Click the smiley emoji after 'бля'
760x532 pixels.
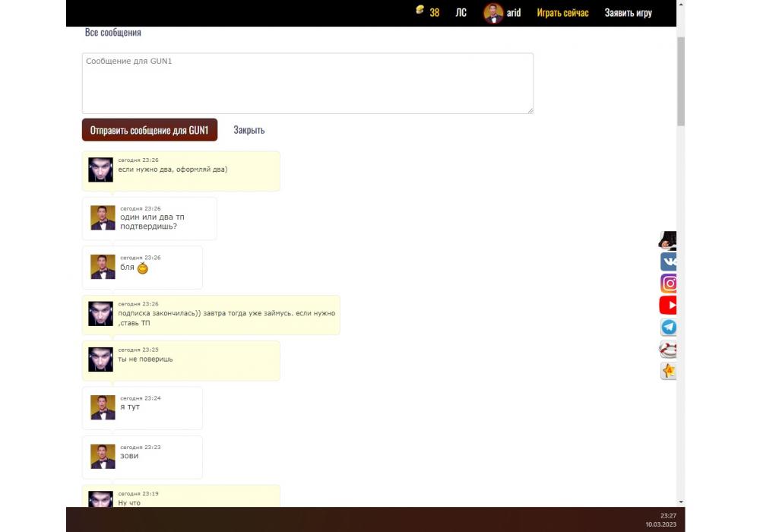(x=143, y=268)
